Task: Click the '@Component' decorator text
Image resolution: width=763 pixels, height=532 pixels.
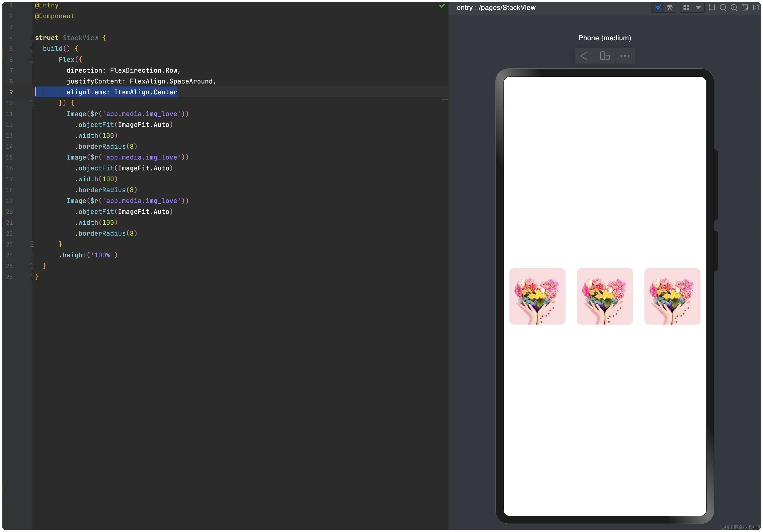Action: click(x=54, y=16)
